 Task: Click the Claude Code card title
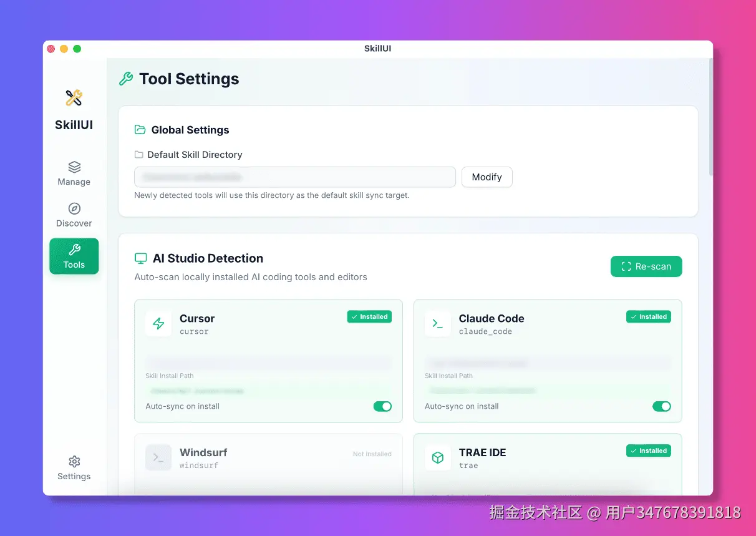click(492, 318)
